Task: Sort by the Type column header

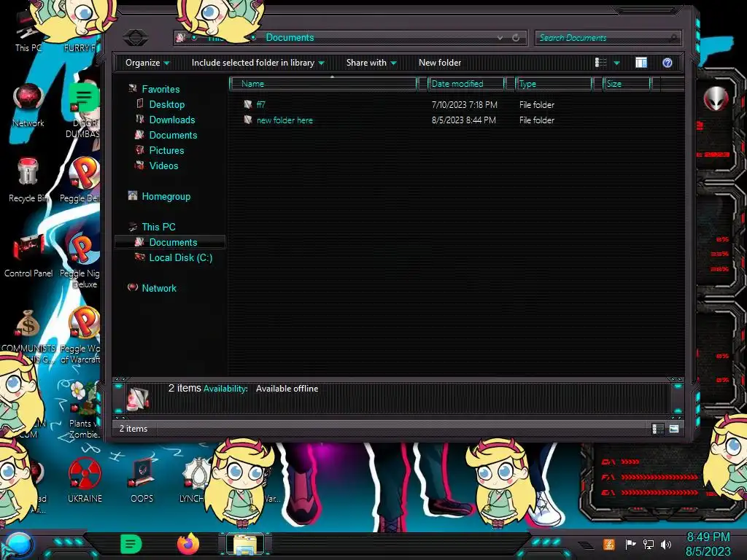Action: coord(554,84)
